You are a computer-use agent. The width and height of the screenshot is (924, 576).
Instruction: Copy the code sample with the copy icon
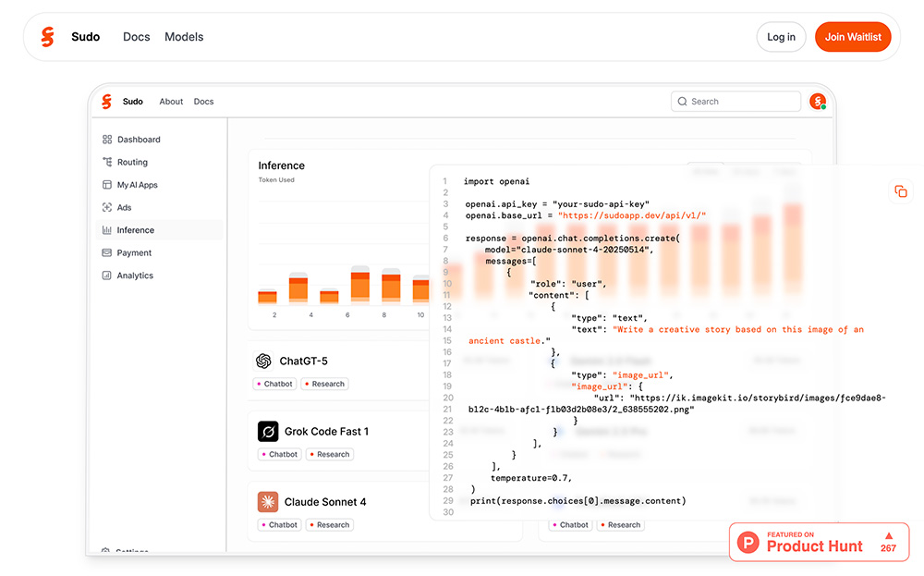(900, 191)
